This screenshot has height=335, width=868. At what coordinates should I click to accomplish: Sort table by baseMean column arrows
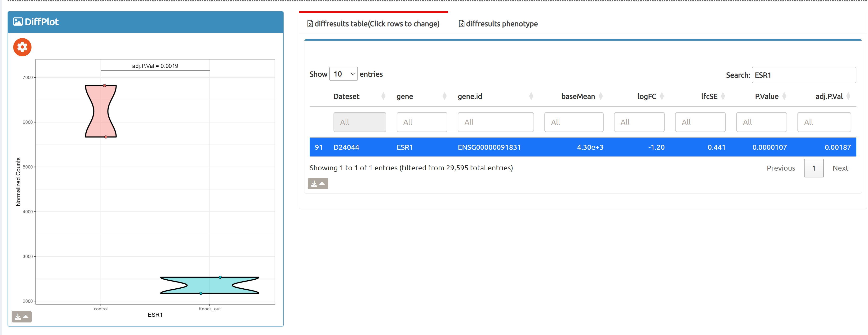pos(601,97)
